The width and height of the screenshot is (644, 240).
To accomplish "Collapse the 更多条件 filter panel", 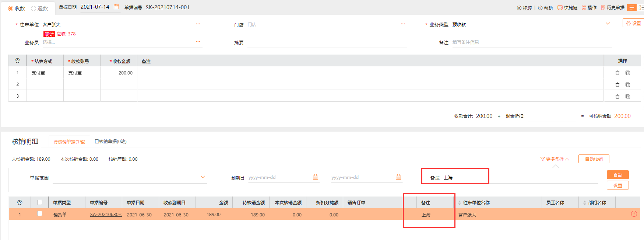I will coord(555,159).
